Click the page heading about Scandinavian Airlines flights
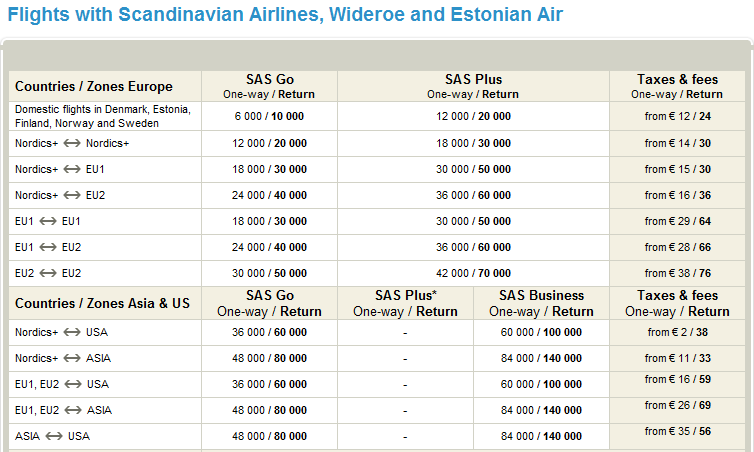This screenshot has width=754, height=452. point(285,15)
